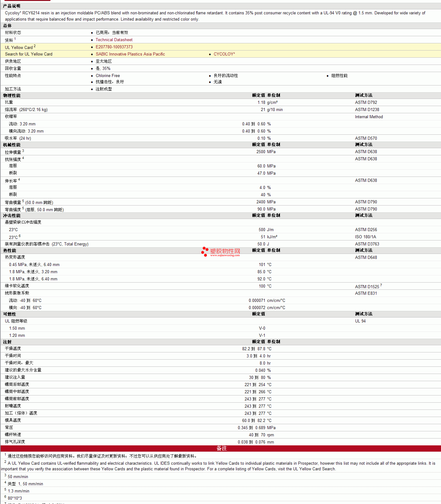Open the Technical Datasheet link
This screenshot has width=441, height=504.
point(114,40)
